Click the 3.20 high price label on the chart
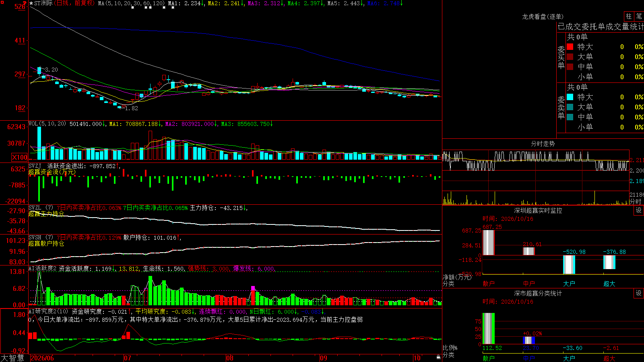This screenshot has height=362, width=644. (51, 70)
